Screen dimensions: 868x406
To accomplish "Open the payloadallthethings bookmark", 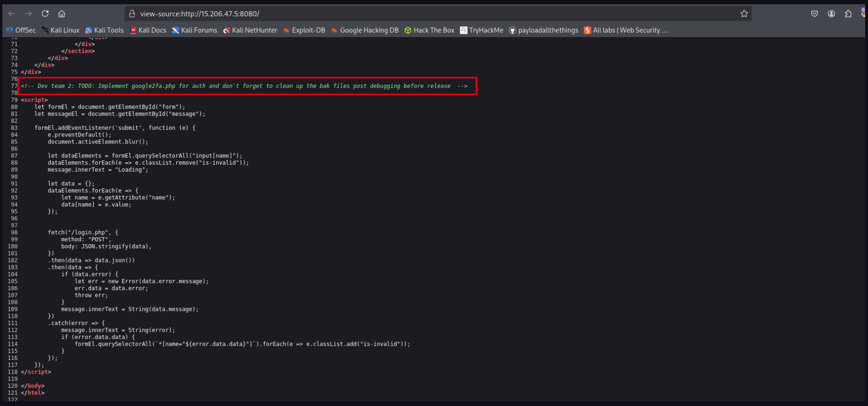I will click(544, 30).
